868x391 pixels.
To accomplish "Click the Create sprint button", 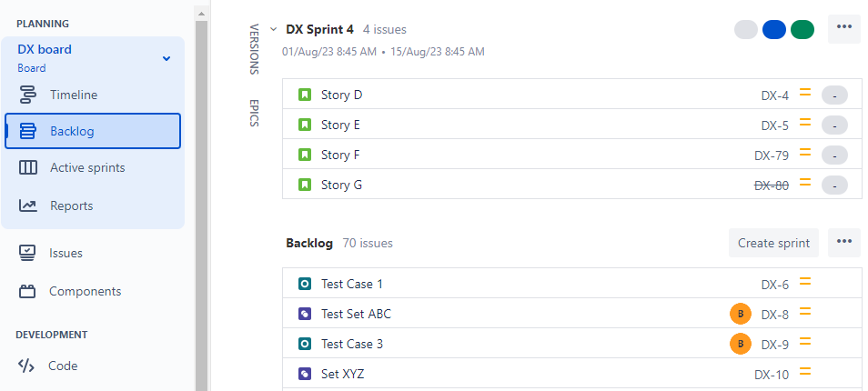I will click(x=773, y=243).
